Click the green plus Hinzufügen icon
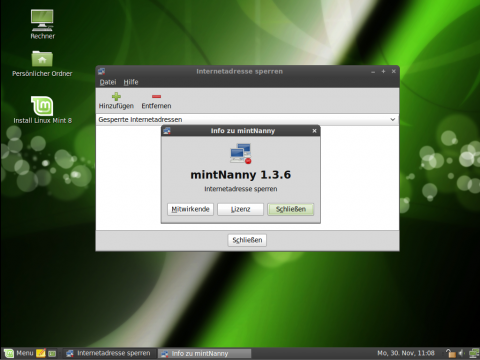 pos(116,97)
